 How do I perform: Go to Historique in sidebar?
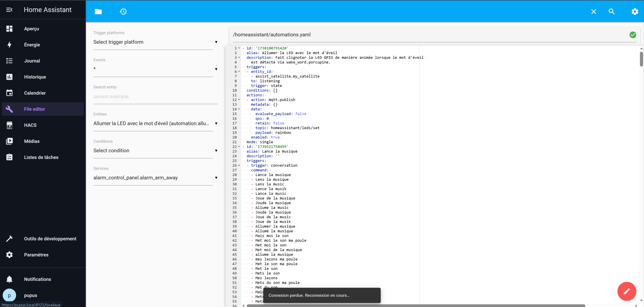point(35,77)
